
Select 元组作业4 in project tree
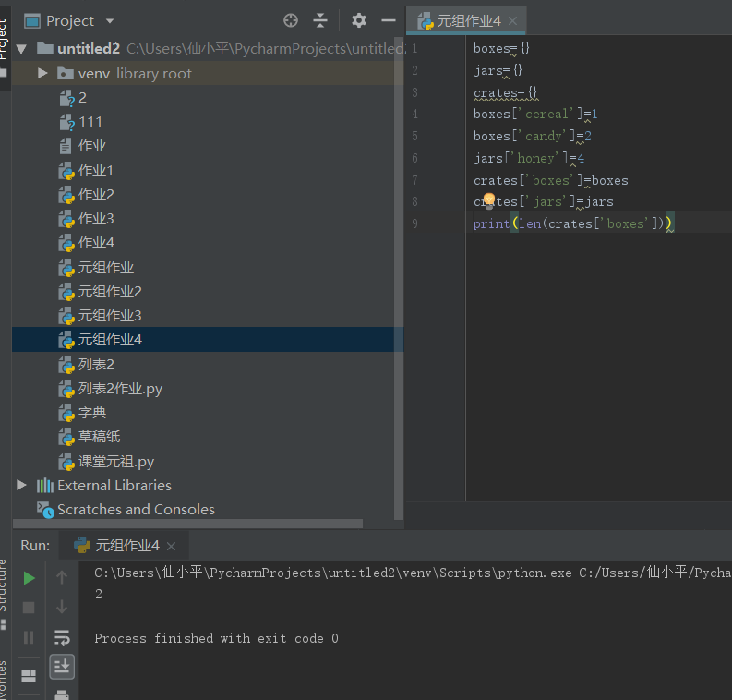[x=208, y=340]
